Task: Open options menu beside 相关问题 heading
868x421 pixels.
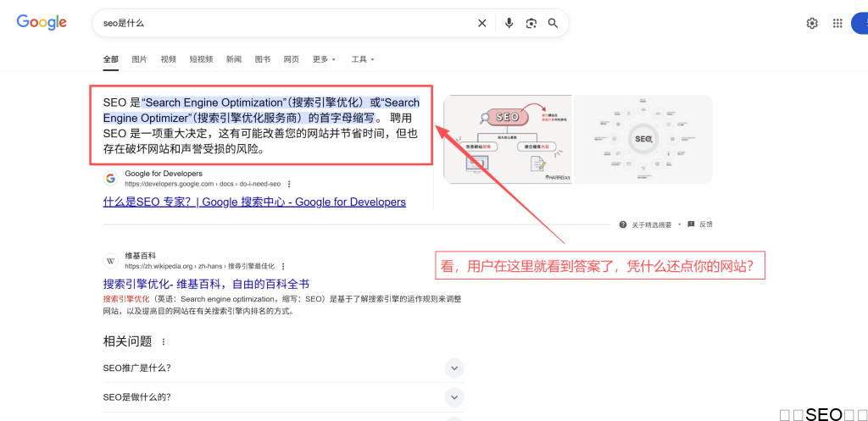Action: tap(164, 342)
